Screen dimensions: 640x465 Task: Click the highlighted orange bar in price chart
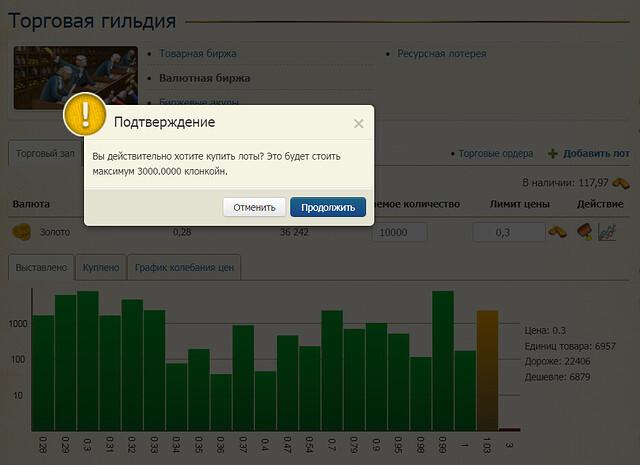point(487,370)
